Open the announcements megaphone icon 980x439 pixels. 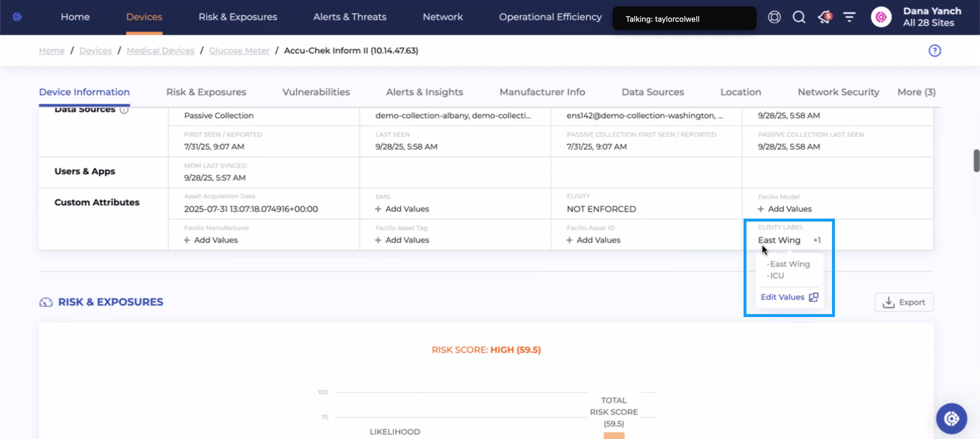[825, 17]
